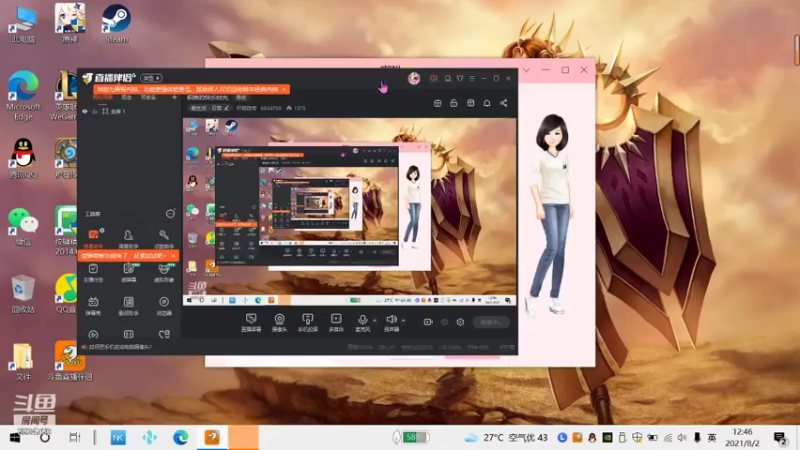Add a multimedia (多媒体) source

pyautogui.click(x=336, y=323)
